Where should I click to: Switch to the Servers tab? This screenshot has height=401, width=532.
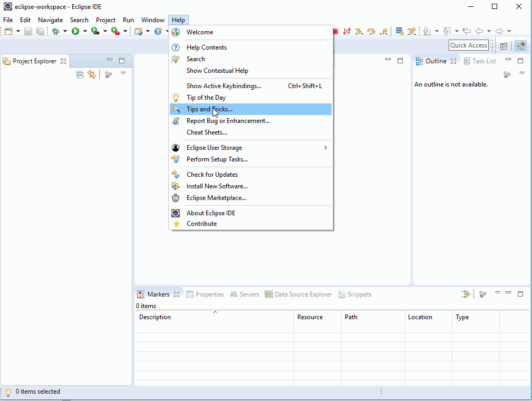(x=245, y=294)
